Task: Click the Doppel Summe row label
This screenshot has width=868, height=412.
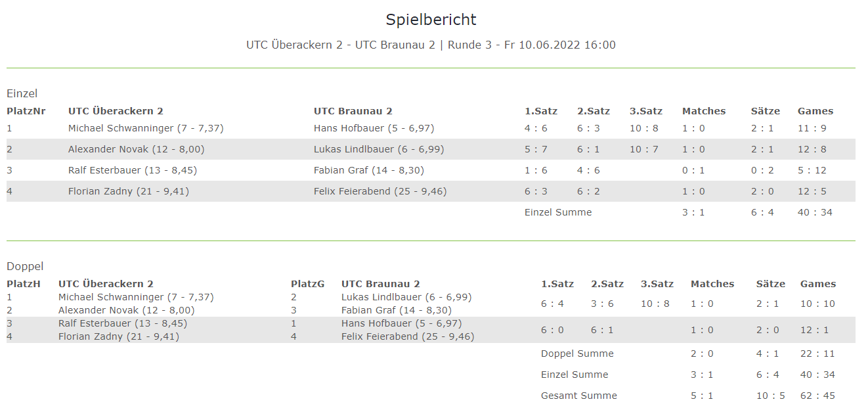Action: [577, 354]
